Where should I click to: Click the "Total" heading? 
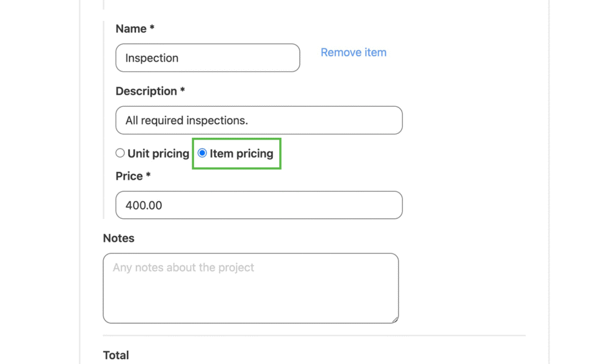(116, 355)
